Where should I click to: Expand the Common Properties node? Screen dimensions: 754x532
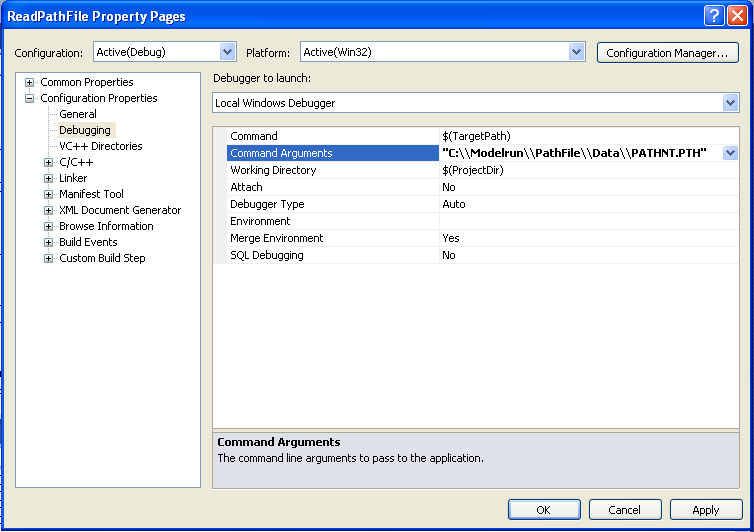click(29, 82)
